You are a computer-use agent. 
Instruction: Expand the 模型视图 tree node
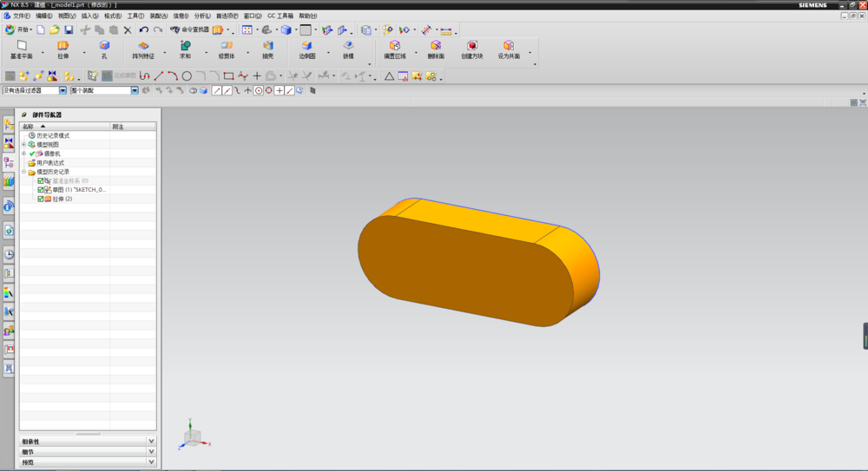[24, 144]
